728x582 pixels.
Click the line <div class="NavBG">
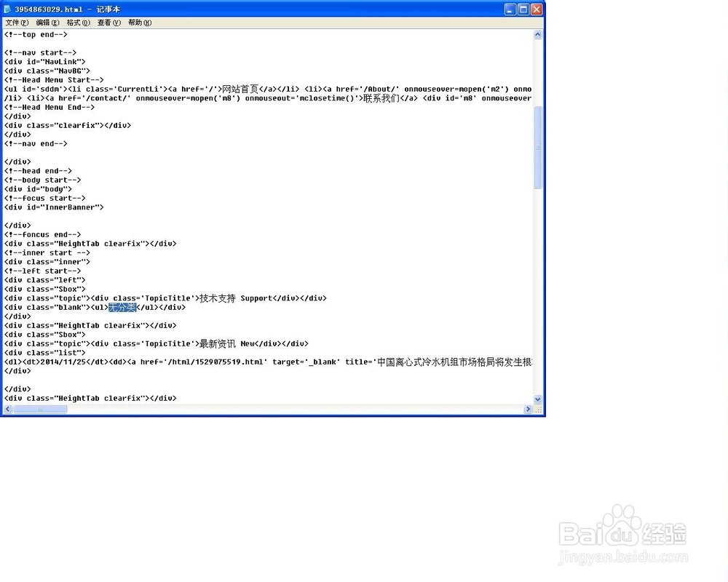click(47, 71)
